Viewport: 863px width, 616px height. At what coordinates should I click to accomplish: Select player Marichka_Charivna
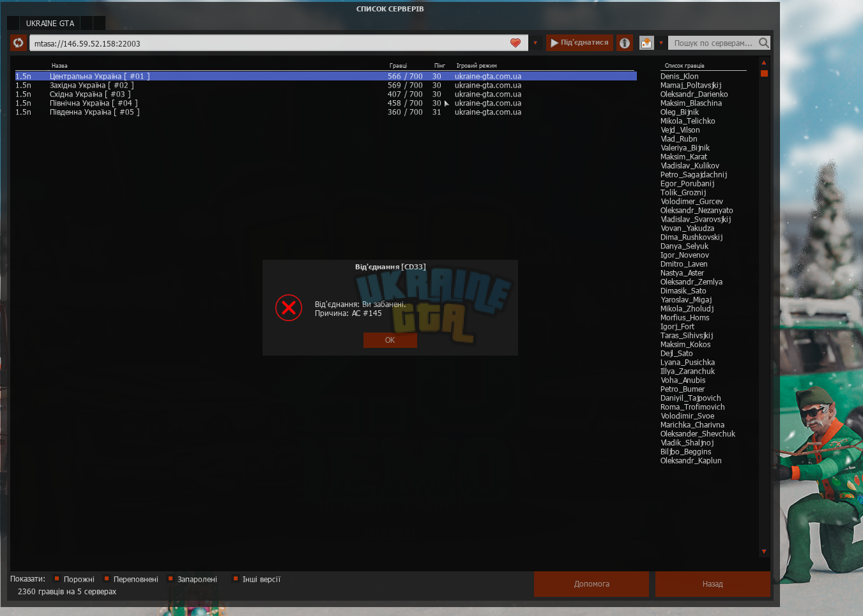[x=692, y=424]
